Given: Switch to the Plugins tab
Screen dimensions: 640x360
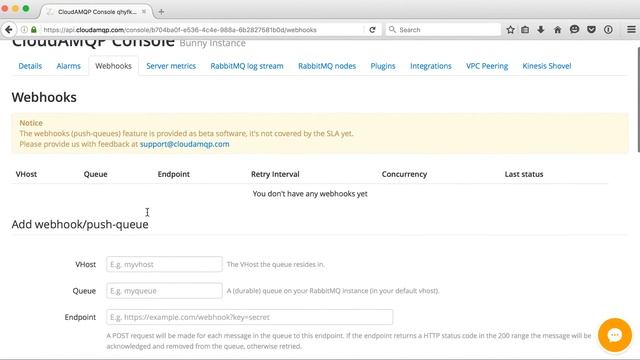Looking at the screenshot, I should click(x=383, y=66).
